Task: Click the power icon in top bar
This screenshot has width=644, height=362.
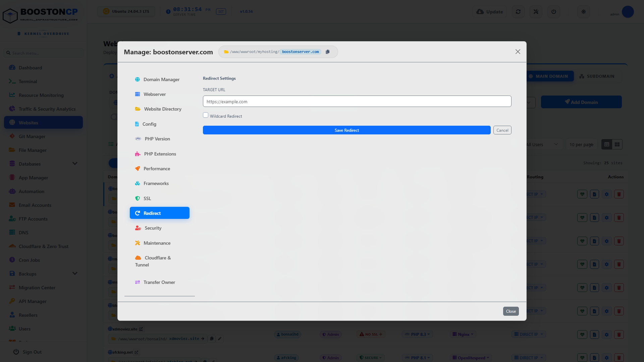Action: [x=554, y=12]
